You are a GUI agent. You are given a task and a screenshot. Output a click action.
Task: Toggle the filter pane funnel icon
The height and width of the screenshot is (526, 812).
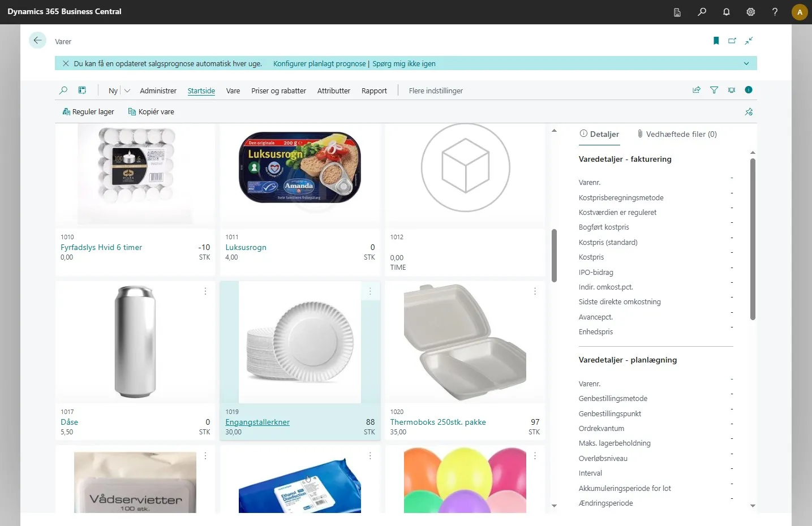(714, 90)
